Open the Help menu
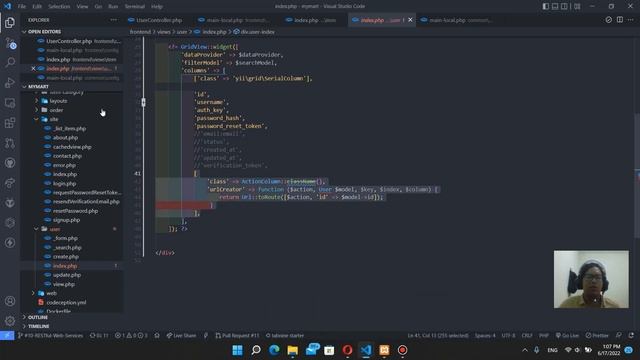This screenshot has width=640, height=360. (x=157, y=7)
